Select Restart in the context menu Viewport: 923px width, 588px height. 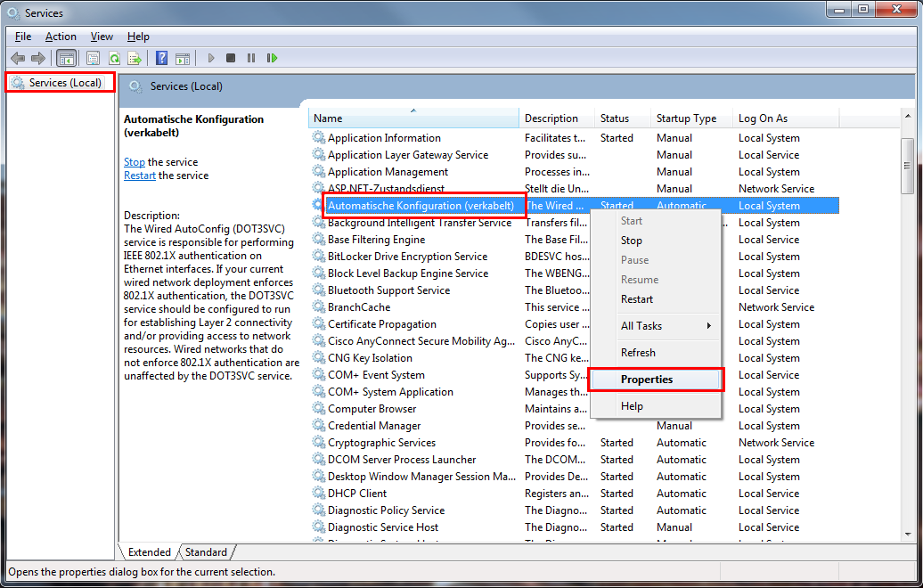pos(637,299)
